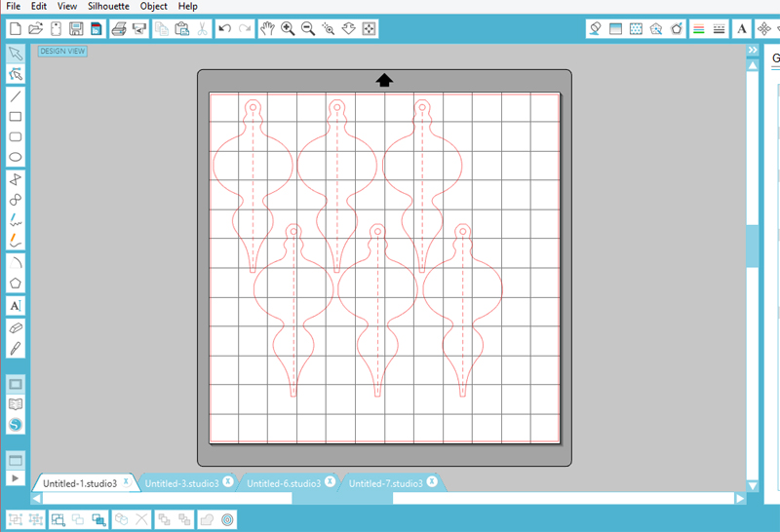Image resolution: width=780 pixels, height=532 pixels.
Task: Click the Undo arrow icon
Action: (225, 29)
